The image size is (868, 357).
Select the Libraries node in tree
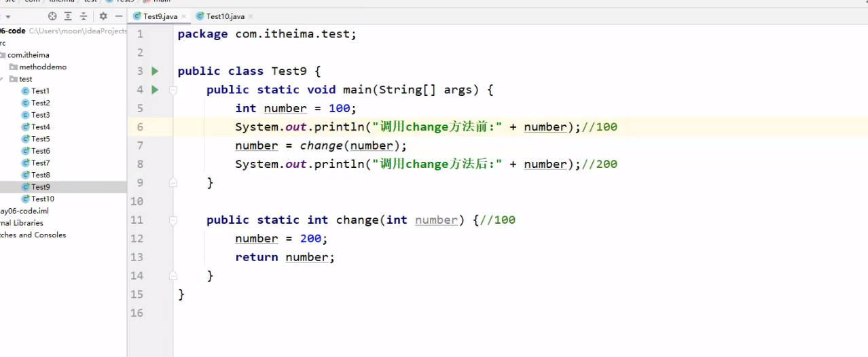(x=22, y=223)
